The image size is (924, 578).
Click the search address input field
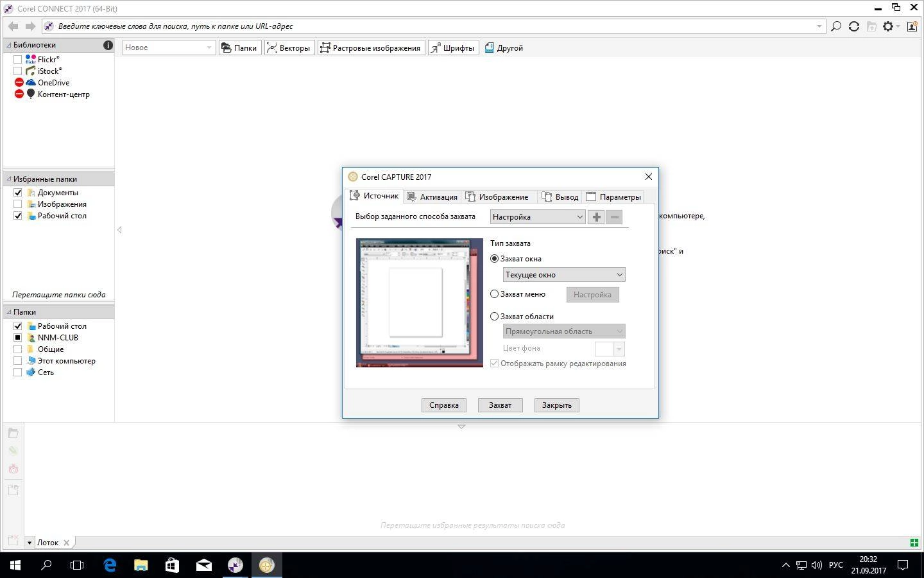pyautogui.click(x=434, y=26)
